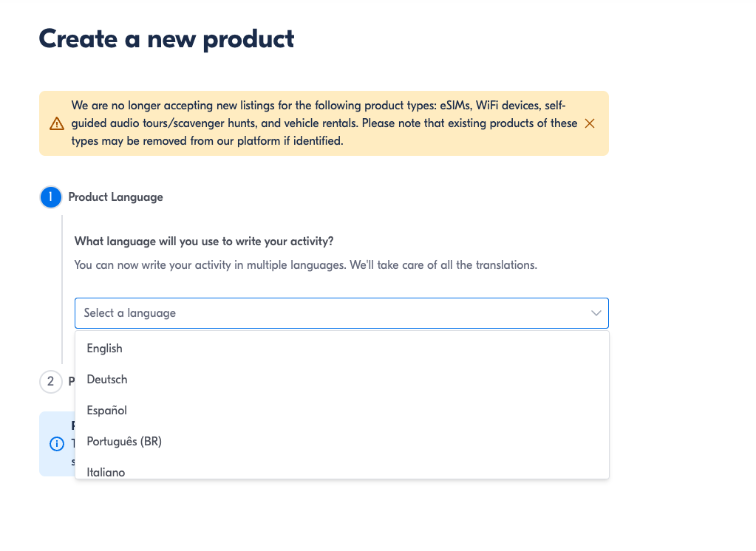Choose English from language list
756x551 pixels.
tap(342, 349)
